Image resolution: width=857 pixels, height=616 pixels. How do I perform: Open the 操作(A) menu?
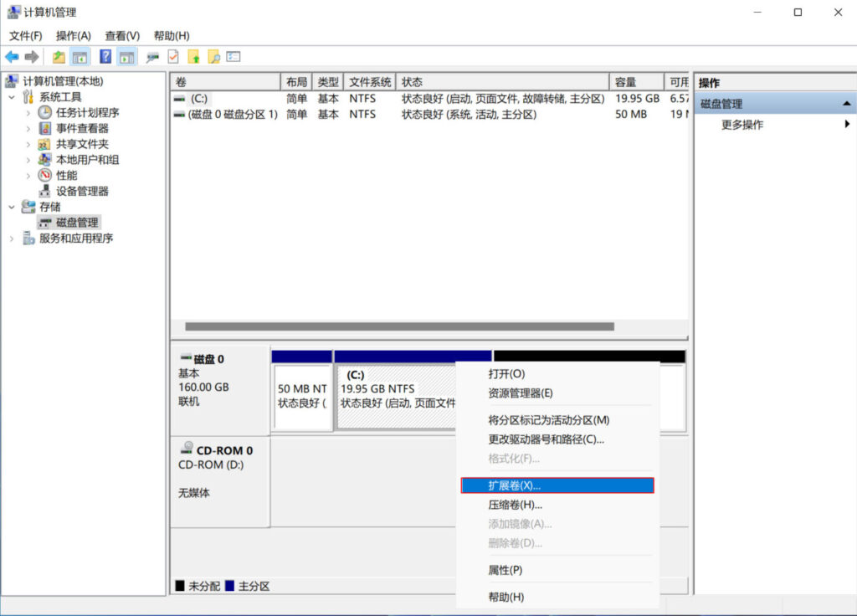[x=74, y=35]
